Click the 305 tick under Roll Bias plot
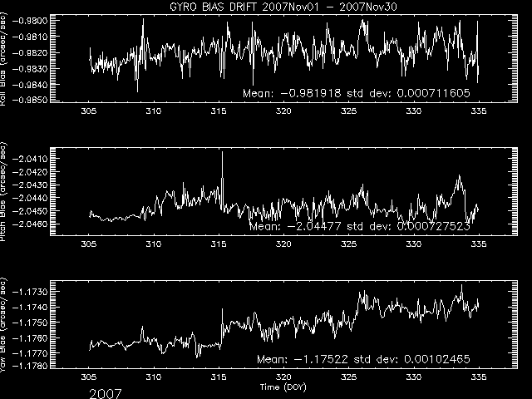Image resolution: width=532 pixels, height=399 pixels. pyautogui.click(x=89, y=111)
